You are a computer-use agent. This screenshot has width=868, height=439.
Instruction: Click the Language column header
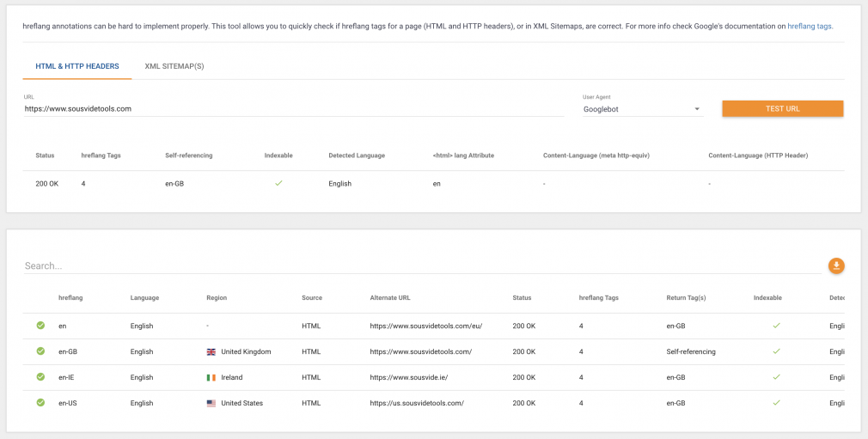pos(144,297)
